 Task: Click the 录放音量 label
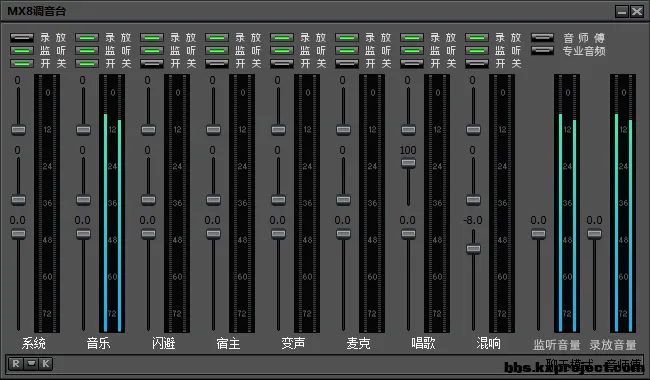click(x=613, y=345)
